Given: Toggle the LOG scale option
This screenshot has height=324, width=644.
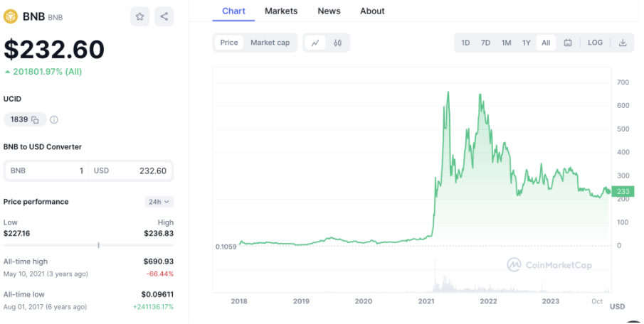Looking at the screenshot, I should (x=595, y=43).
